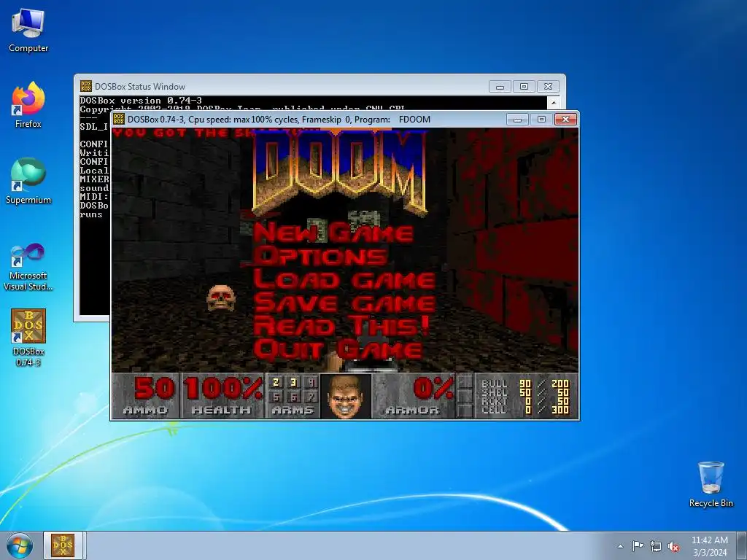Click the CELL ammo row in status bar
The image size is (747, 560).
525,410
